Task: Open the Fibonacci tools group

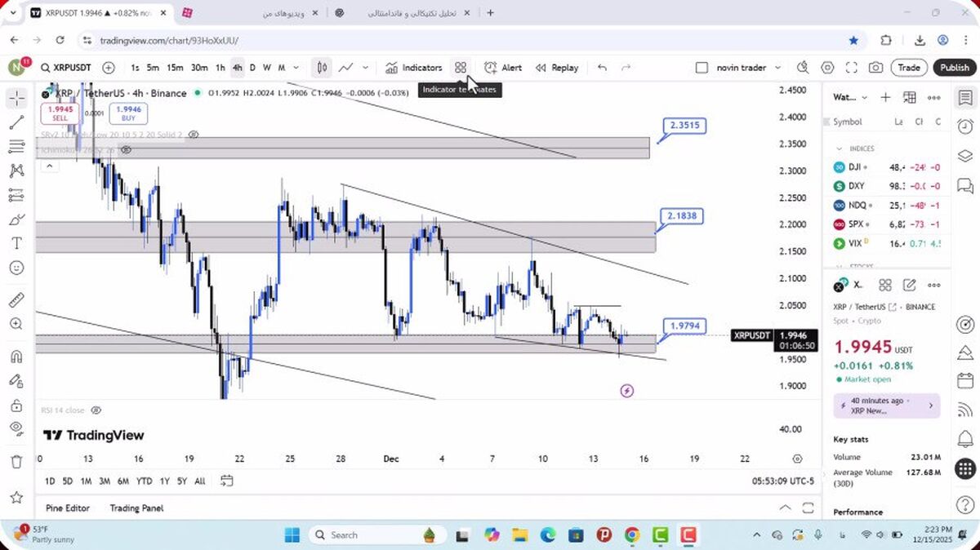Action: coord(16,147)
